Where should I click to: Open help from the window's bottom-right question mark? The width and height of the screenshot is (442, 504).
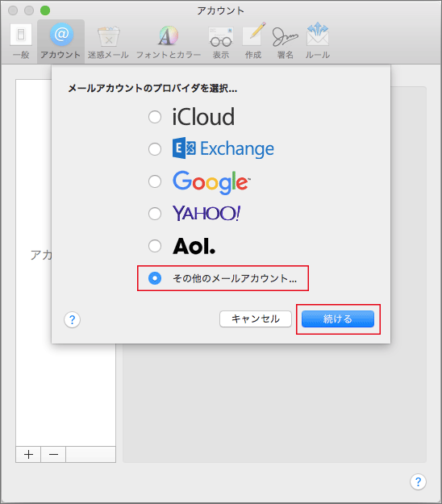(x=418, y=481)
